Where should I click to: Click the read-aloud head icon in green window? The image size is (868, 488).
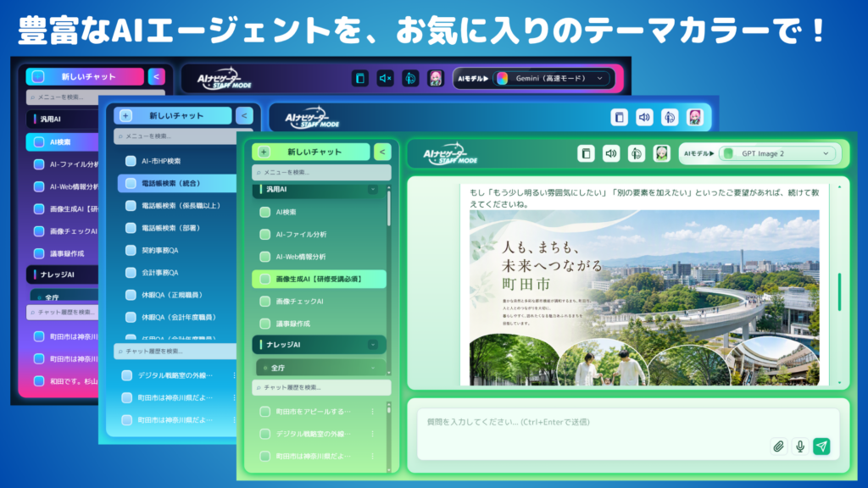click(636, 153)
